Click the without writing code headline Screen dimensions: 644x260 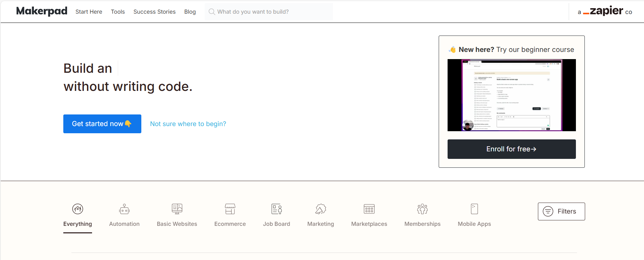pos(128,86)
